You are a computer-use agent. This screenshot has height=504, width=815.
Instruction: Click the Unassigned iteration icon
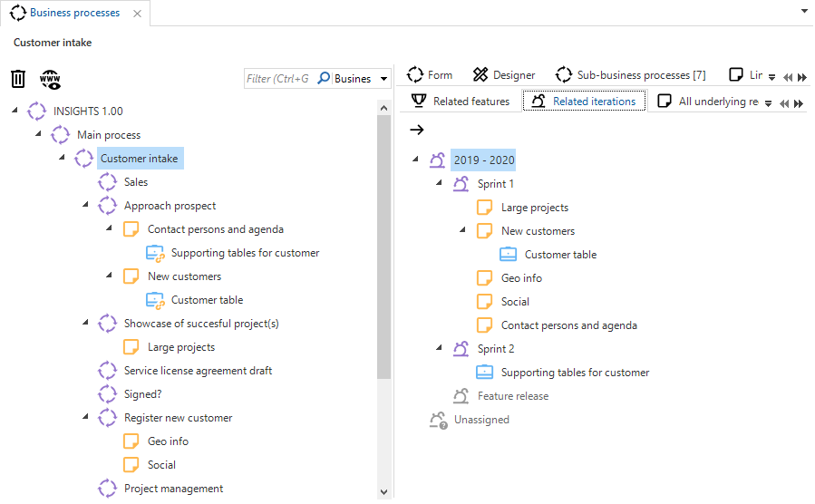point(439,420)
